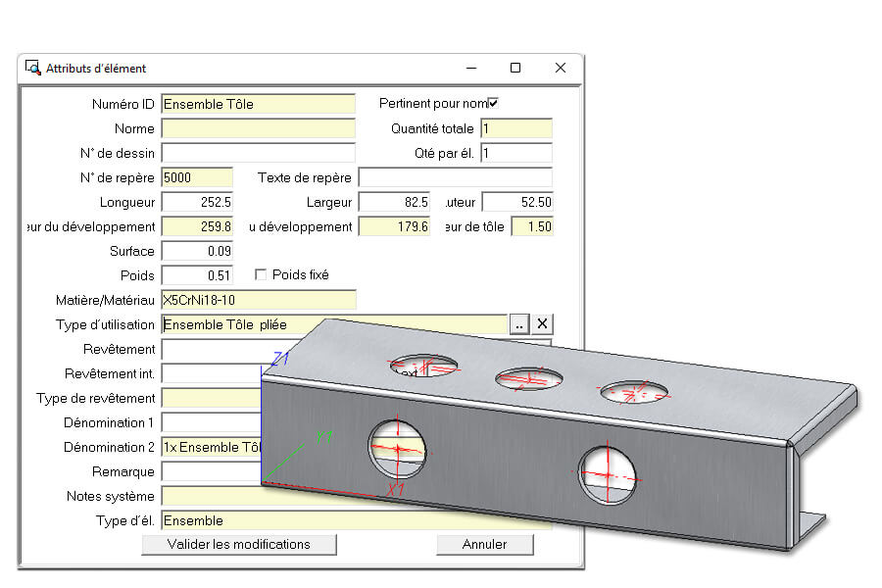Screen dimensions: 882x588
Task: Select development length field 259.8
Action: coord(197,226)
